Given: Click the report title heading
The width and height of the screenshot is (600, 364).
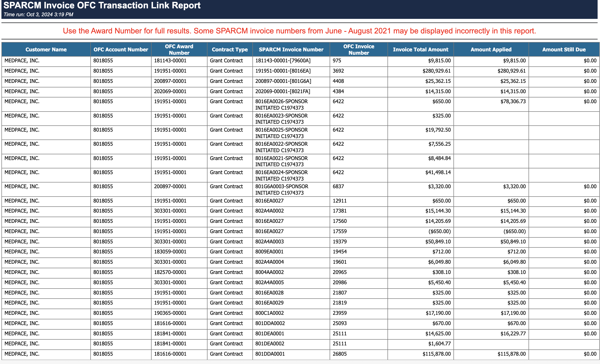Looking at the screenshot, I should click(102, 5).
